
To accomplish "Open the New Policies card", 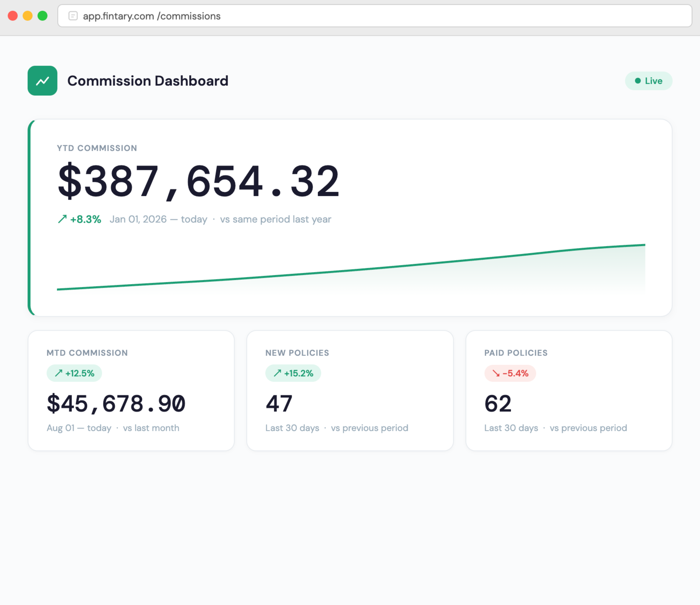I will click(x=350, y=390).
